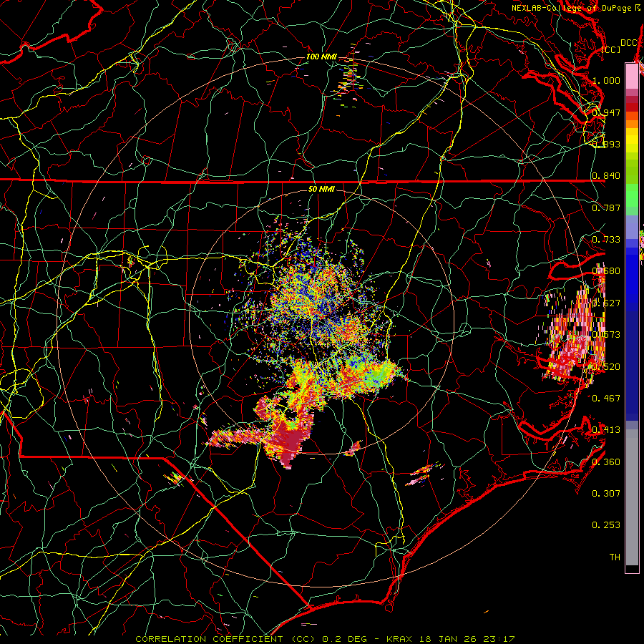
Task: Select the 0.253 legend value
Action: [x=606, y=525]
